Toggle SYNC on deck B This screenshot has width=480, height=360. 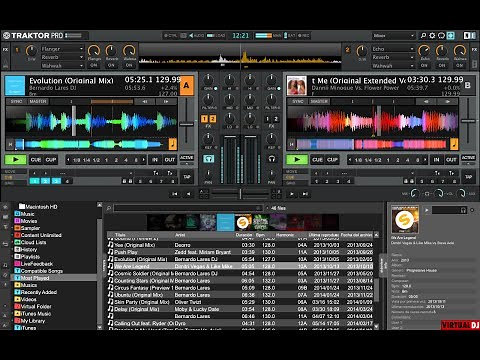pyautogui.click(x=297, y=101)
